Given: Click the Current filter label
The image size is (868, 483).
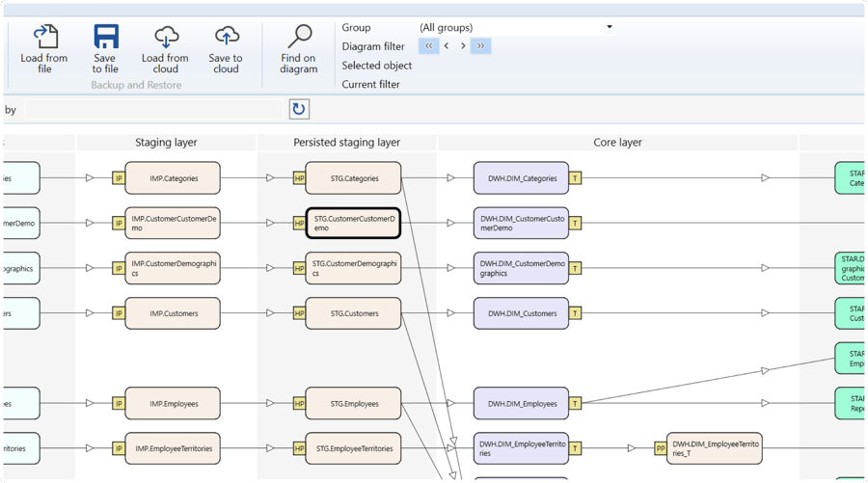Looking at the screenshot, I should pyautogui.click(x=370, y=84).
